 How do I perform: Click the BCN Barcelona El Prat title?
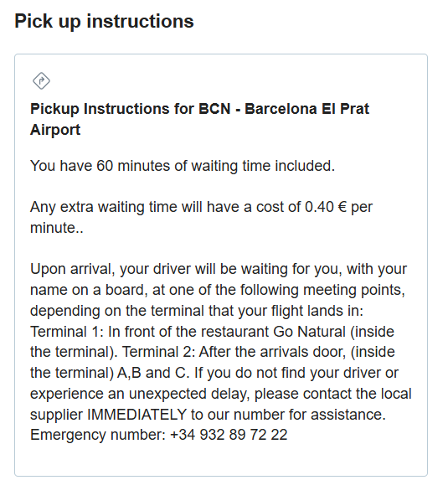click(199, 119)
